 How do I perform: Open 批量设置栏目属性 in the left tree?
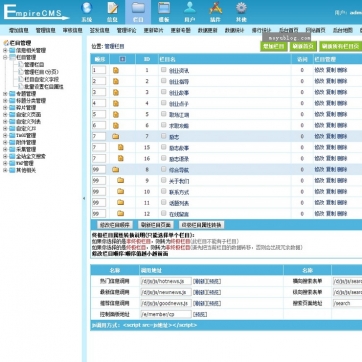pyautogui.click(x=44, y=87)
